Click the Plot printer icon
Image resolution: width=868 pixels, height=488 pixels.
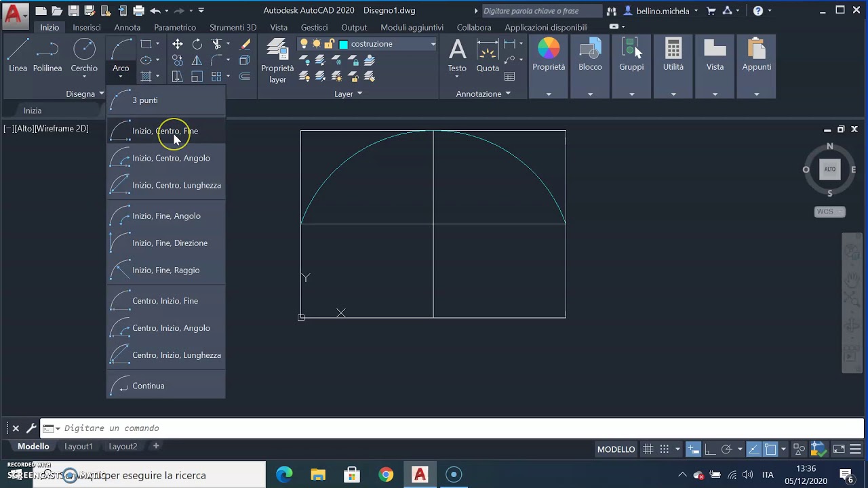click(x=139, y=11)
